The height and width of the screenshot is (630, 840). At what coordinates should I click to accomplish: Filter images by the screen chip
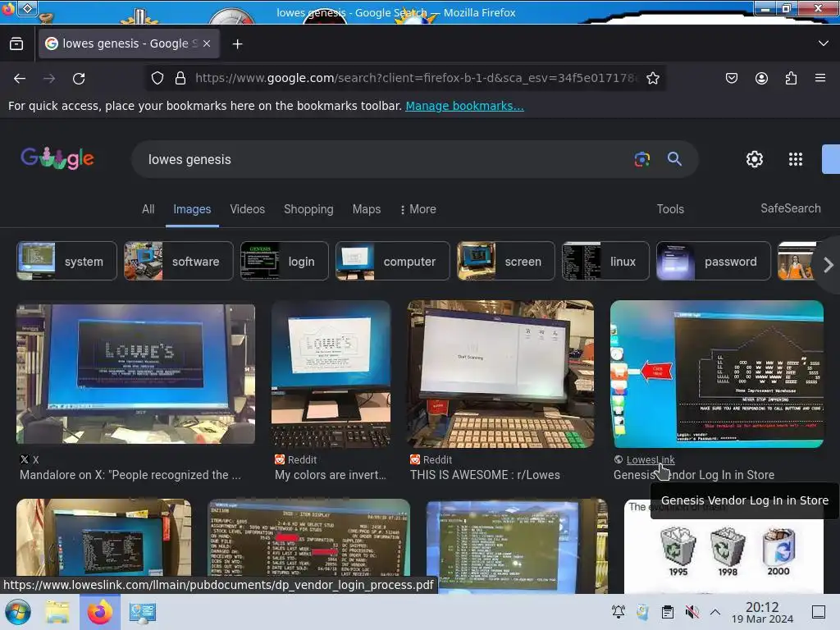505,262
